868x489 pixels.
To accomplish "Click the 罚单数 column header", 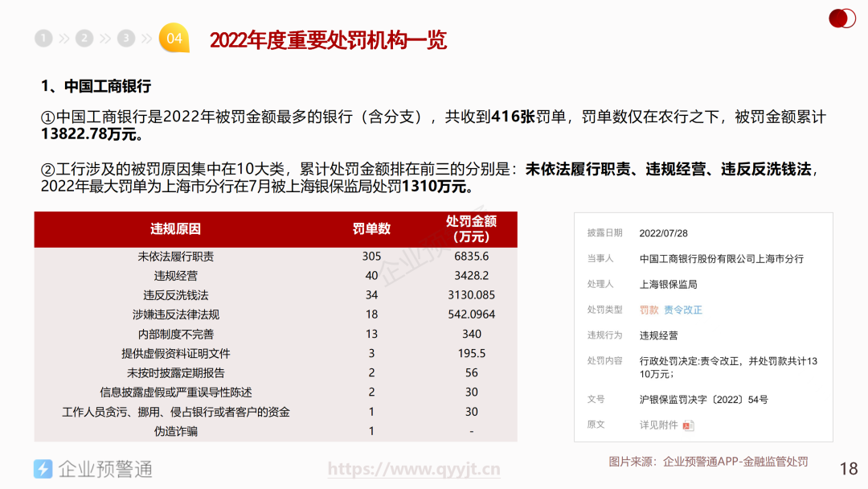I will pyautogui.click(x=371, y=228).
